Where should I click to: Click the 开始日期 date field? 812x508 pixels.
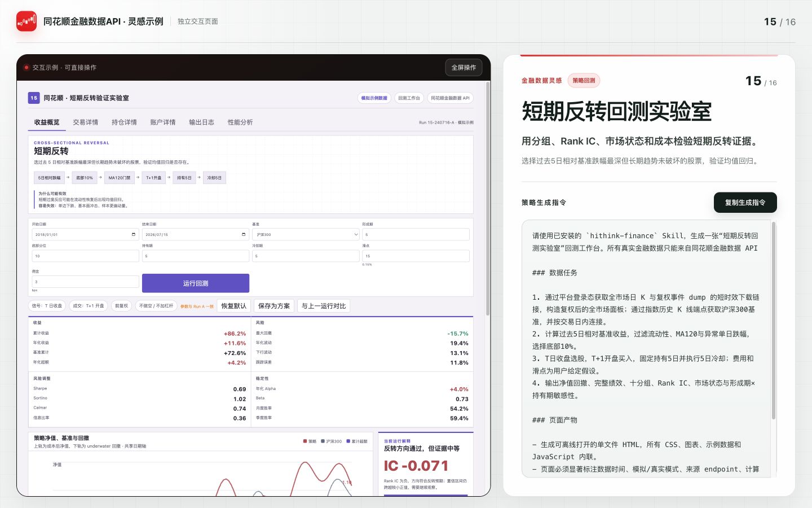(85, 234)
